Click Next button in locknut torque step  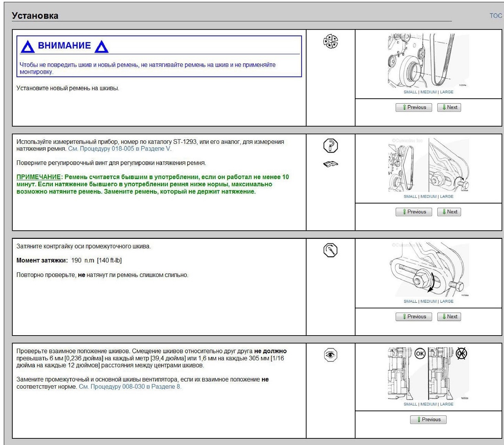click(449, 317)
